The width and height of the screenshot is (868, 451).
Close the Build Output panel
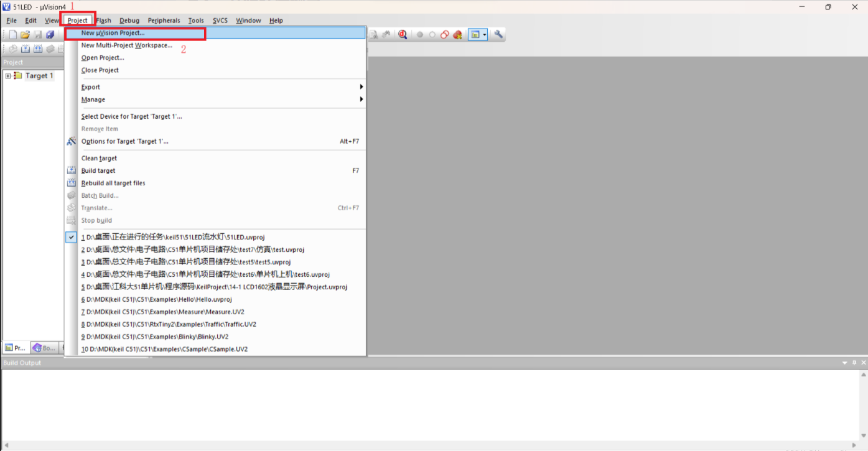[863, 363]
